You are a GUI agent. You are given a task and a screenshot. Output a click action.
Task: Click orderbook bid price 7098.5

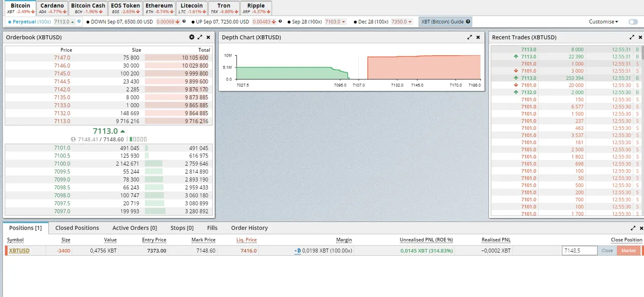[62, 187]
